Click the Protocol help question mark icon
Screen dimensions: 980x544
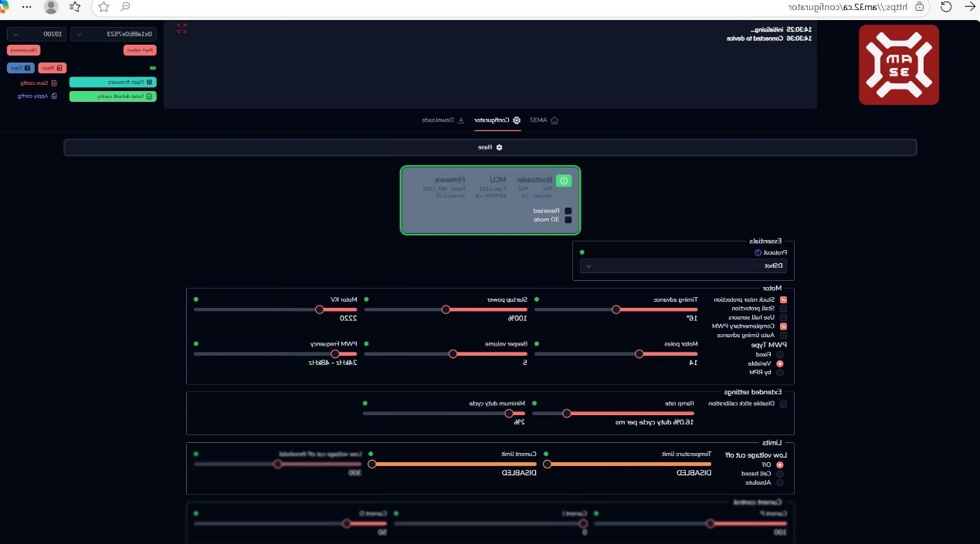758,252
